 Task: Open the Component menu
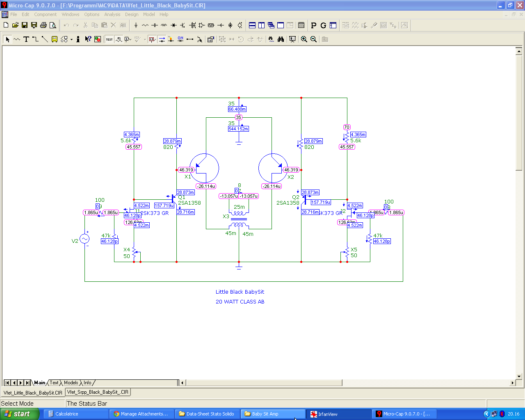click(45, 14)
